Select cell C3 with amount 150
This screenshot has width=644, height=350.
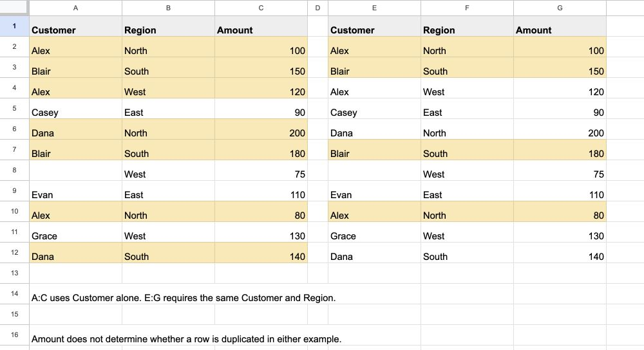[x=261, y=68]
